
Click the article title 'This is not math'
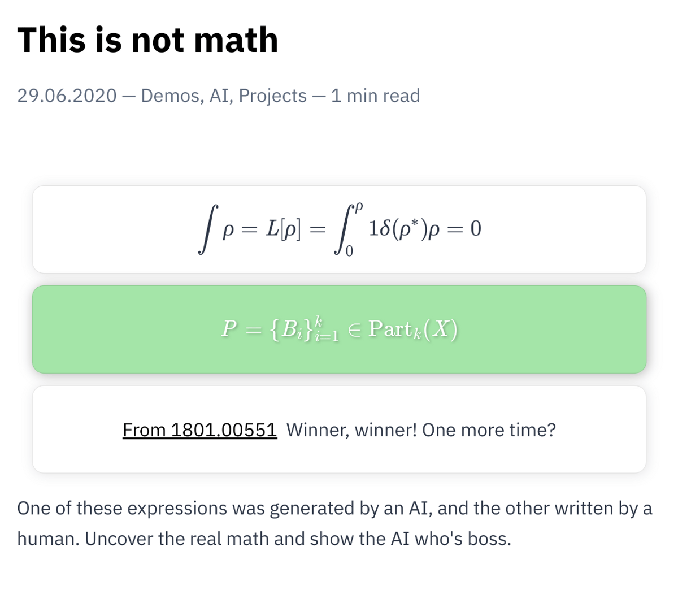(148, 40)
